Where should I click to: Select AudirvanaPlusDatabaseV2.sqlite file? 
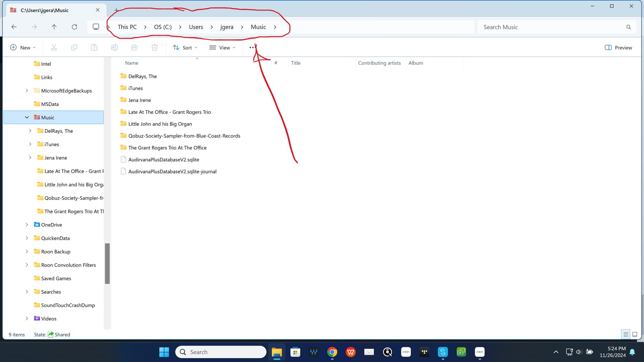coord(164,160)
